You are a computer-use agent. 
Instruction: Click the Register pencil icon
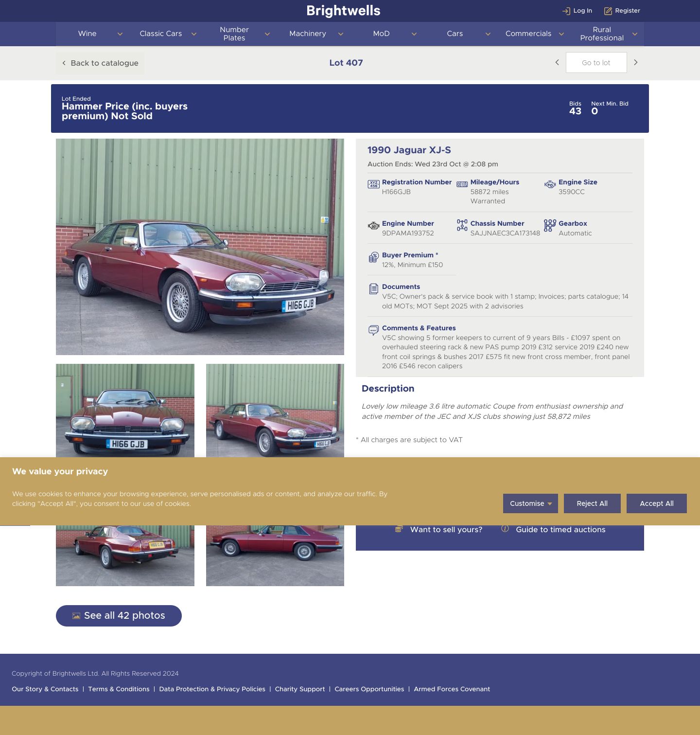tap(608, 11)
